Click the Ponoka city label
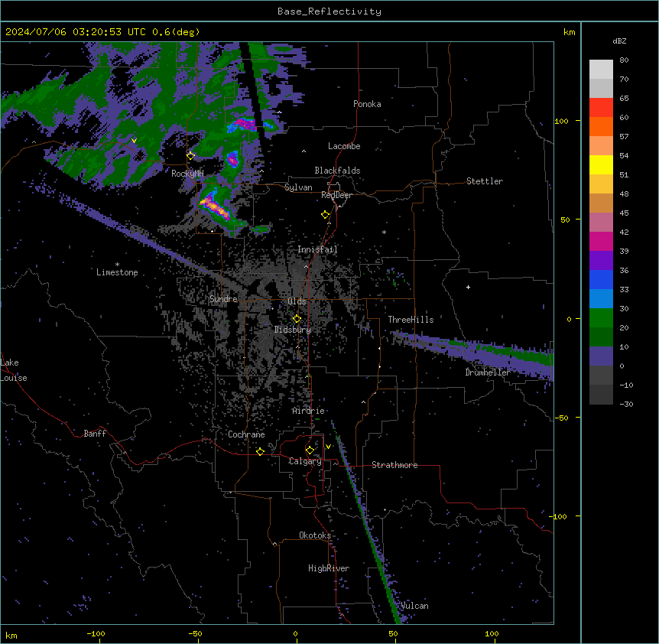The image size is (659, 644). click(x=367, y=104)
